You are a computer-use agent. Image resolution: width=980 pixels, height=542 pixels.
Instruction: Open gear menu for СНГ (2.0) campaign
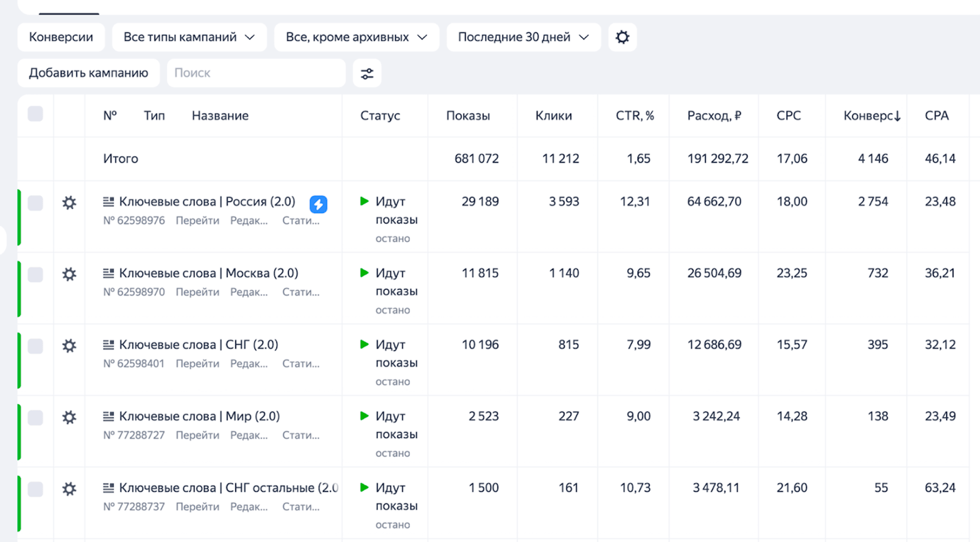click(69, 346)
